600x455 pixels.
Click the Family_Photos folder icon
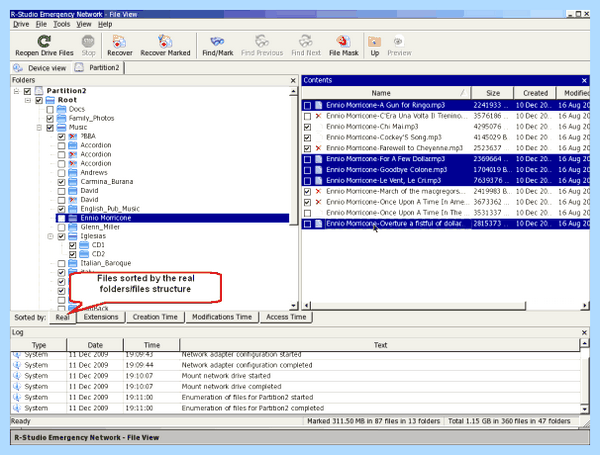[x=61, y=118]
